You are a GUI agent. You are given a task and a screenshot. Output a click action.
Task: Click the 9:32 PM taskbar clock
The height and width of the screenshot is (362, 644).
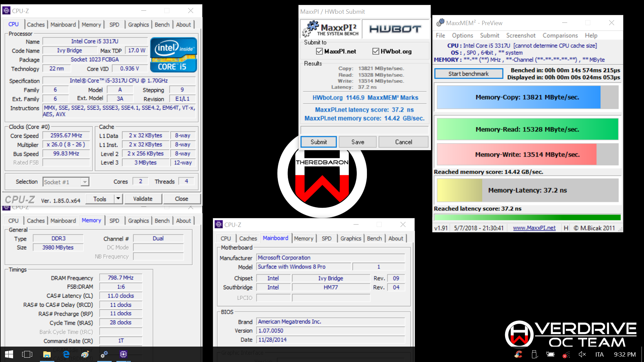625,354
